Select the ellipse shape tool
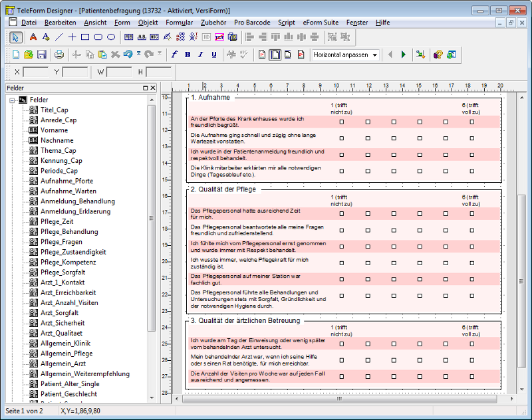Screen dimensions: 532x420 (110, 37)
